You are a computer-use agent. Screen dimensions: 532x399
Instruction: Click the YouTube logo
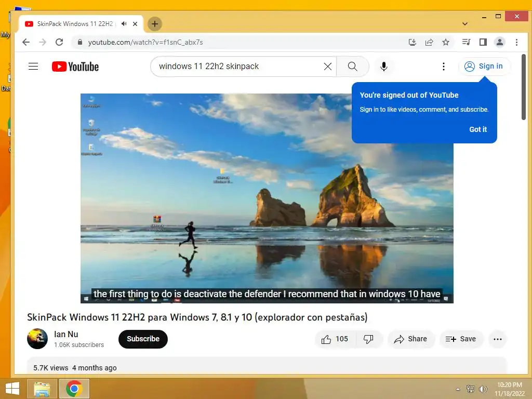pyautogui.click(x=75, y=66)
